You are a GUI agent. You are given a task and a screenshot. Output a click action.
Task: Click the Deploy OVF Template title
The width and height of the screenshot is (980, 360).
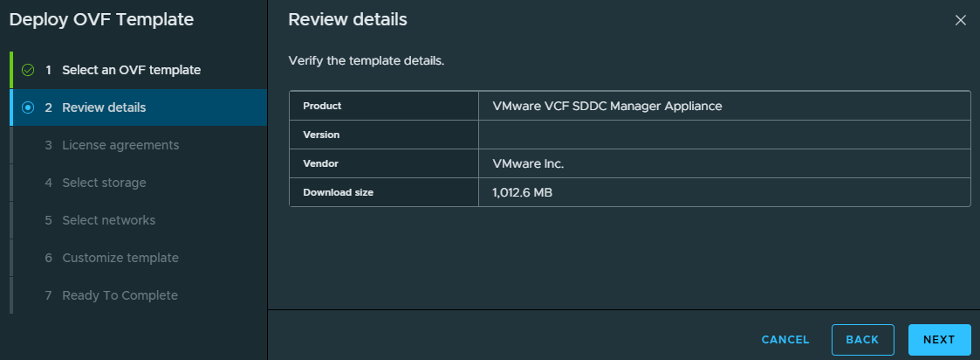click(x=102, y=19)
